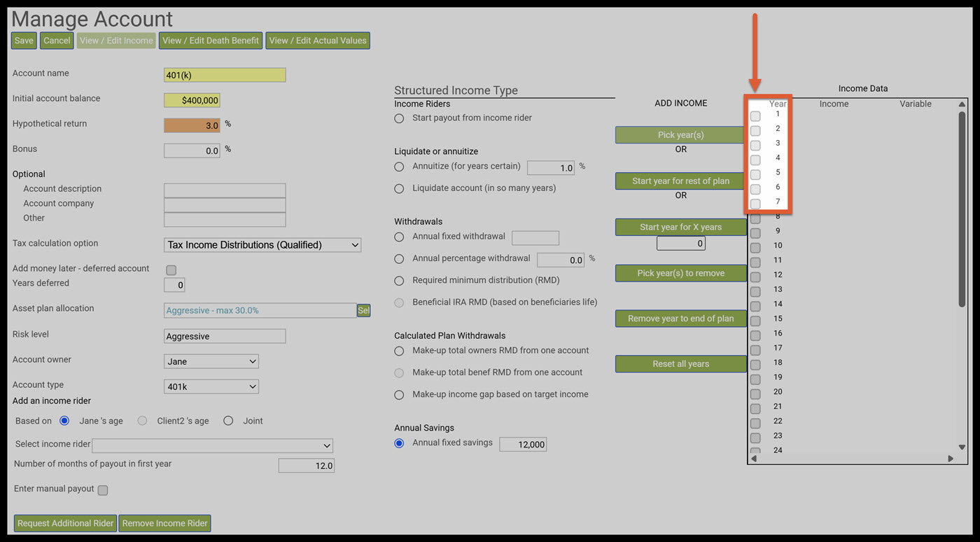Select Annual fixed withdrawal
The image size is (980, 542).
[x=399, y=237]
